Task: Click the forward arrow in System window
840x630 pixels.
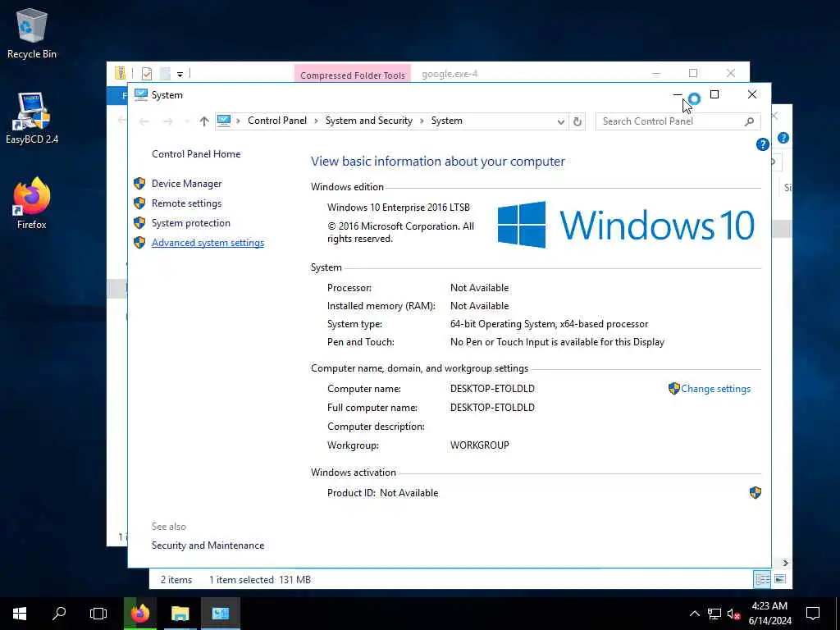Action: pyautogui.click(x=167, y=121)
